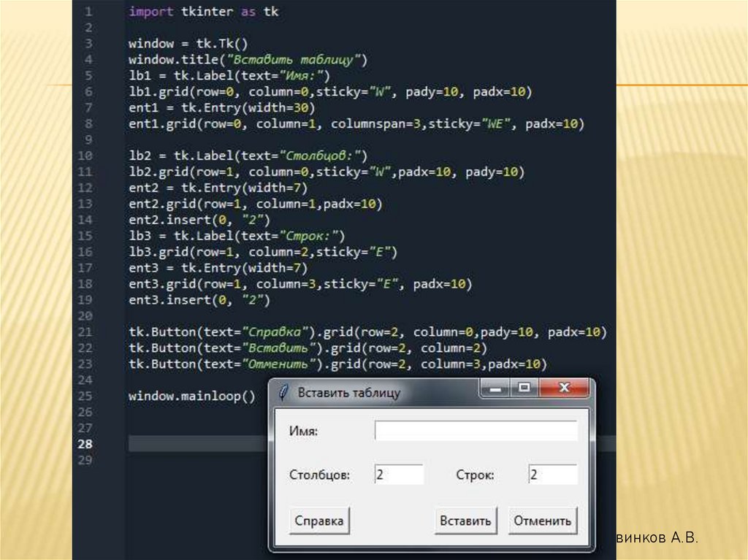The width and height of the screenshot is (748, 560).
Task: Maximize the Вставить таблицу window
Action: 524,388
